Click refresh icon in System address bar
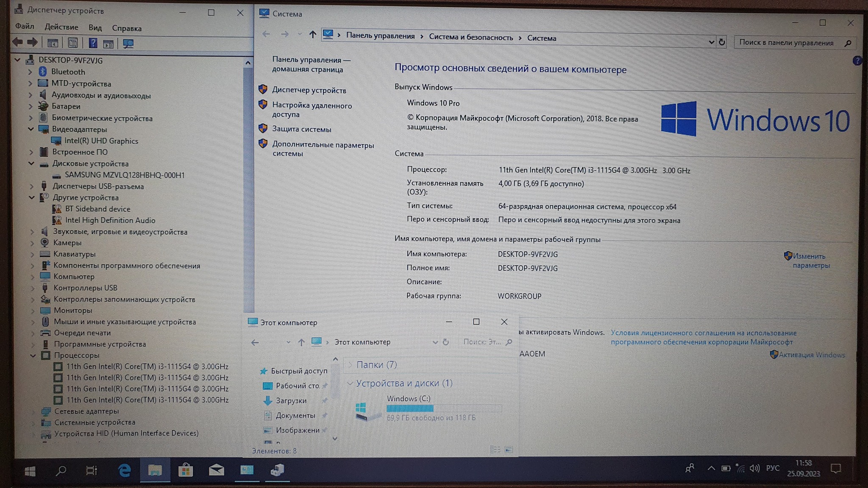868x488 pixels. pos(722,42)
